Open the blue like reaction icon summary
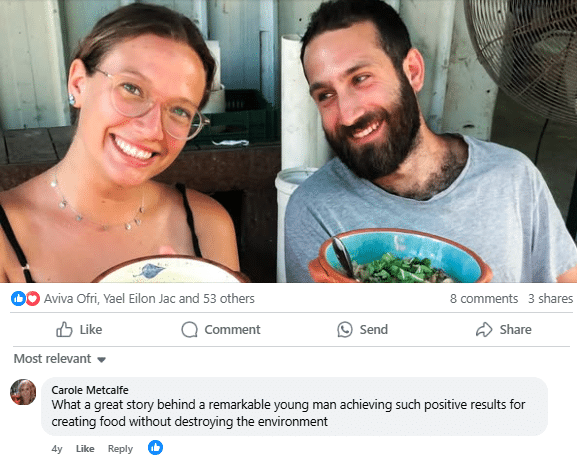 click(18, 298)
